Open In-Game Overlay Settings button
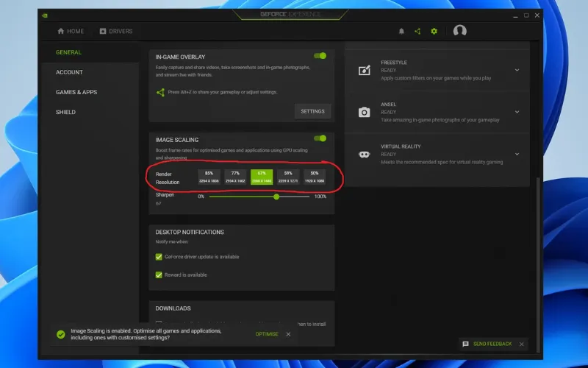Viewport: 588px width, 368px height. 313,112
